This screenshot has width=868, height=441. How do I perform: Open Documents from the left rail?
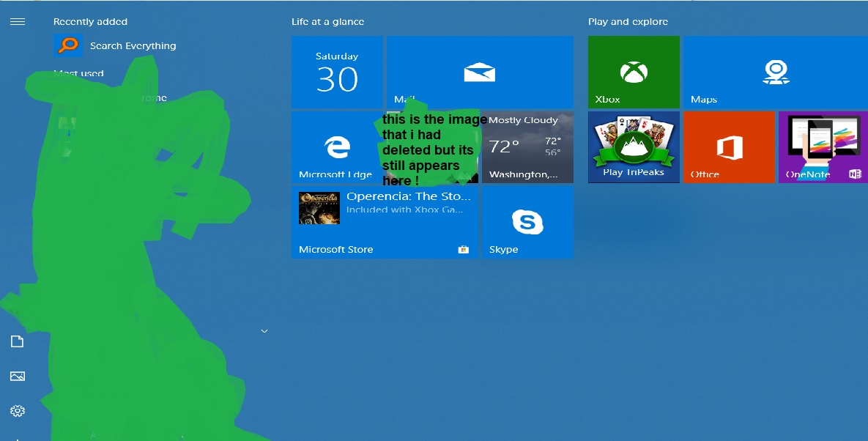tap(17, 341)
